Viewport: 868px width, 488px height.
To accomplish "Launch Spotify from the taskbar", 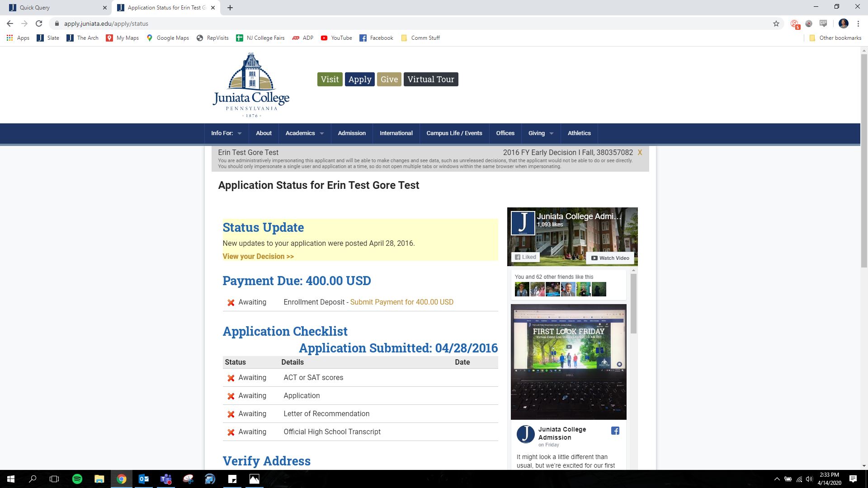I will coord(77,479).
